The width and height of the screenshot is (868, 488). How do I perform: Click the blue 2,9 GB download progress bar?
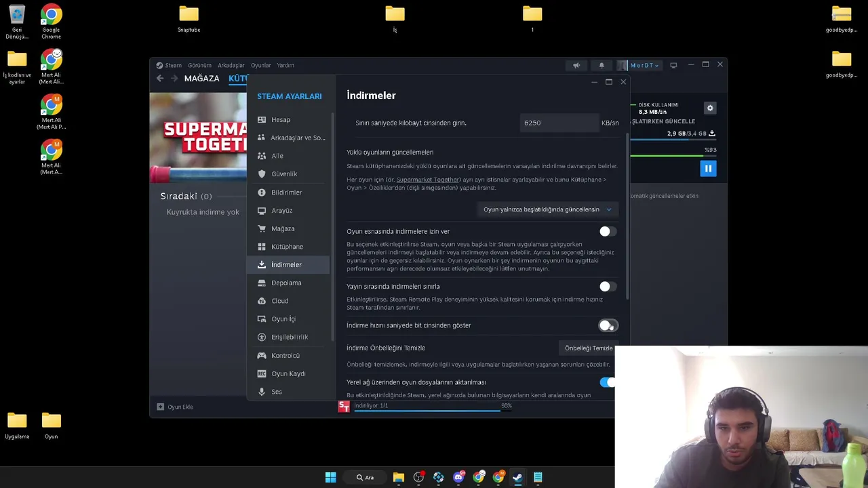[x=673, y=140]
